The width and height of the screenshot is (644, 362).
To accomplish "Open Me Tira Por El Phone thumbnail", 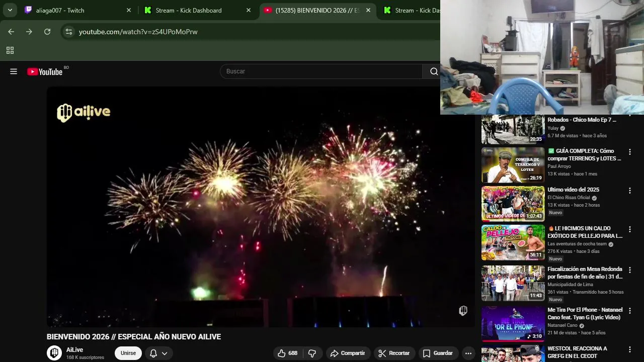I will click(x=513, y=324).
